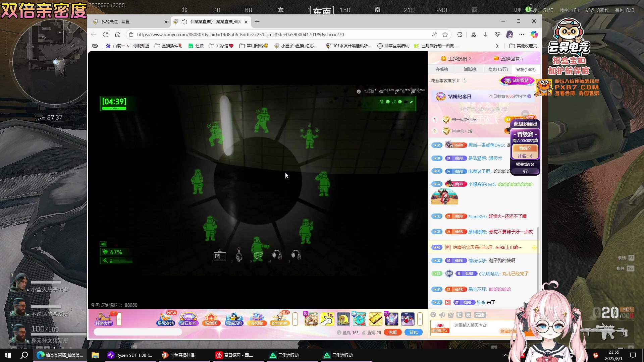Viewport: 644px width, 362px height.
Task: Expand the bookmarks bar overflow chevron
Action: click(497, 46)
